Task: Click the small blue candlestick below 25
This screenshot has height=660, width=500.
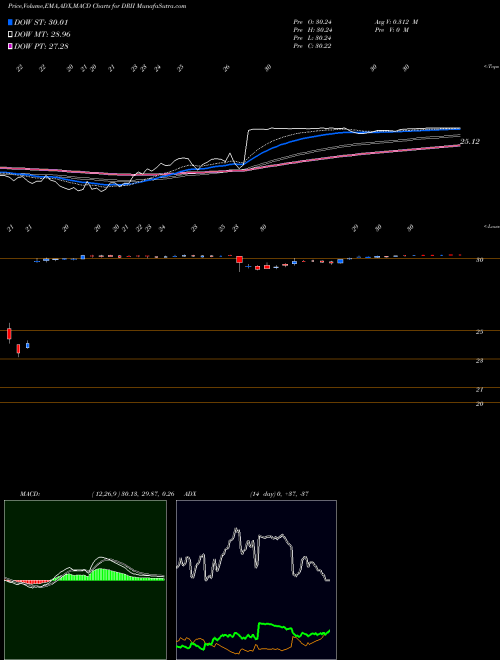Action: point(28,345)
